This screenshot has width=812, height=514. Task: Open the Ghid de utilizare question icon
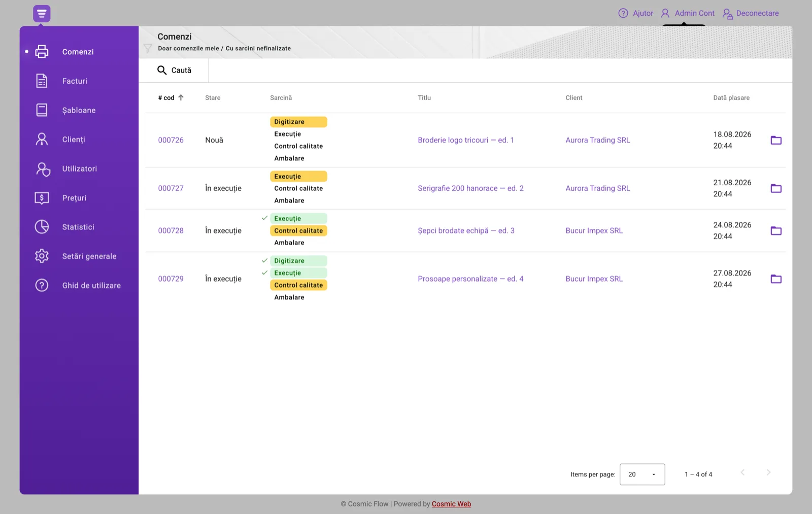pos(42,285)
